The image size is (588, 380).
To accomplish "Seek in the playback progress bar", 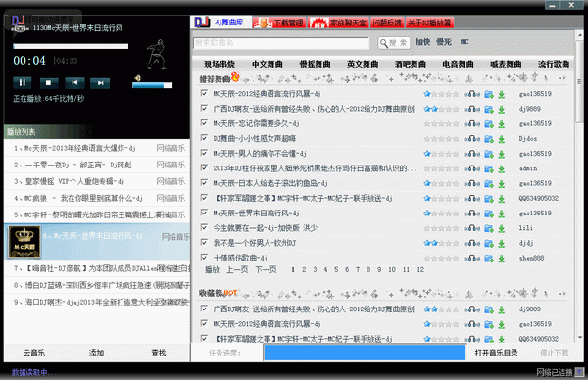I will pos(71,46).
